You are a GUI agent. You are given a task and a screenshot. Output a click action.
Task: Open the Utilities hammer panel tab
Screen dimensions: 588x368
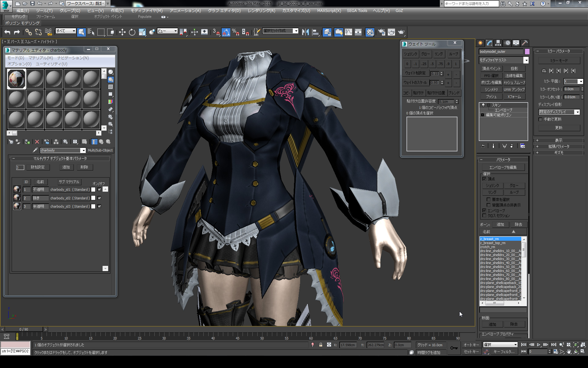point(525,43)
